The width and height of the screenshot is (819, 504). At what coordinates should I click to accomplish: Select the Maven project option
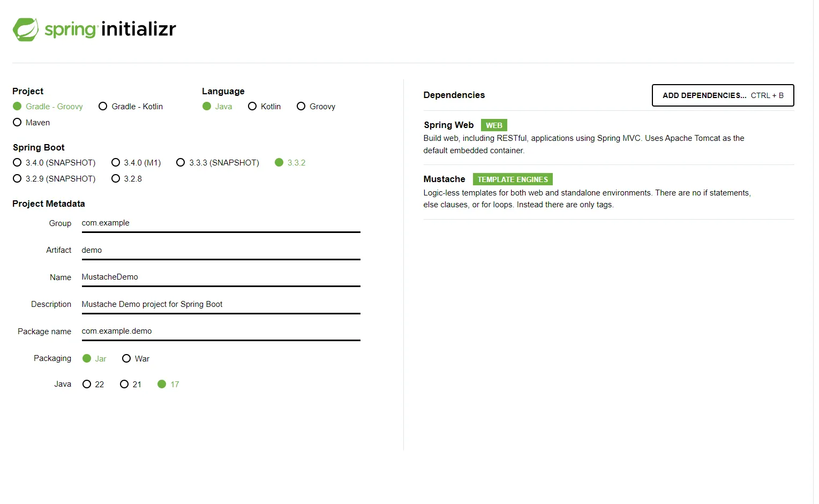18,123
